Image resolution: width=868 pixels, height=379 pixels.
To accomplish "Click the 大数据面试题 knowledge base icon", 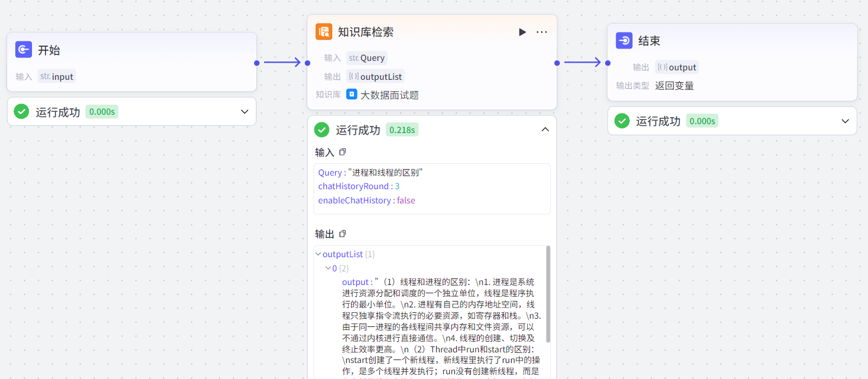I will (x=352, y=94).
